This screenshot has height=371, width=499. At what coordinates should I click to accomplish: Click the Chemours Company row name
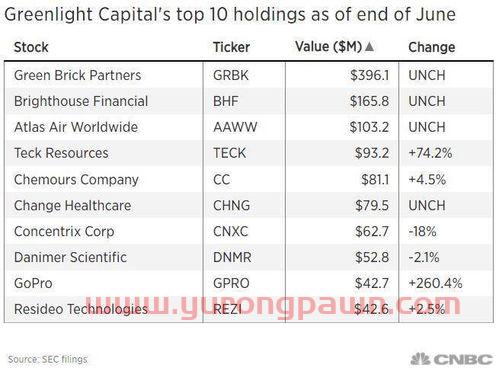[x=76, y=180]
